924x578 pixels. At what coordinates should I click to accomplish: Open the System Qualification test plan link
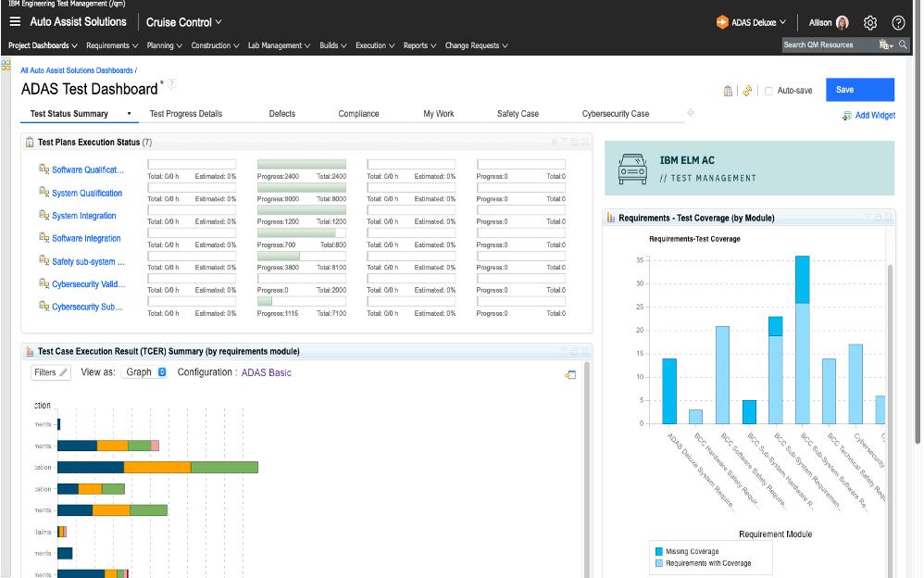coord(87,193)
